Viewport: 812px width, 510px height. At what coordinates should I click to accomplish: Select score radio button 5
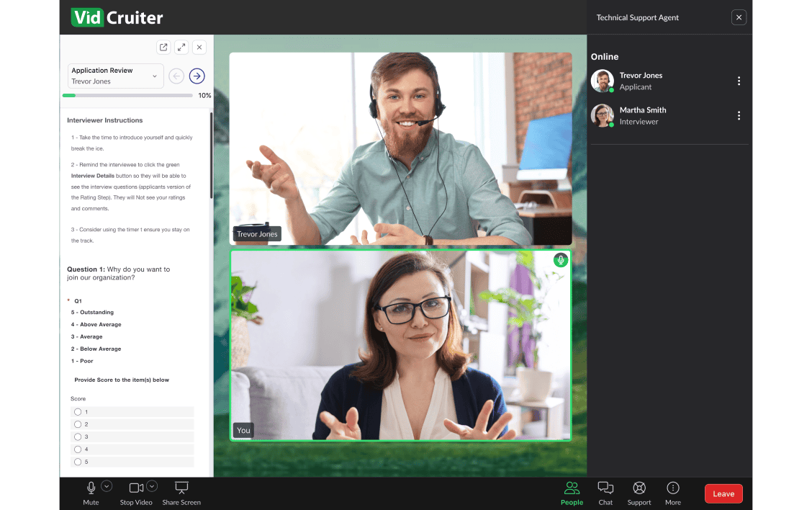click(78, 462)
